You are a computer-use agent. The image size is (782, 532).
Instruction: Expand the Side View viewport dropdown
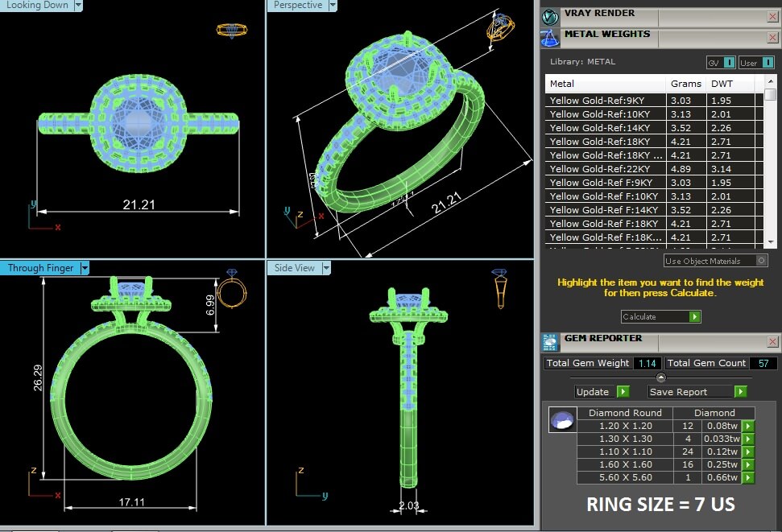(325, 268)
